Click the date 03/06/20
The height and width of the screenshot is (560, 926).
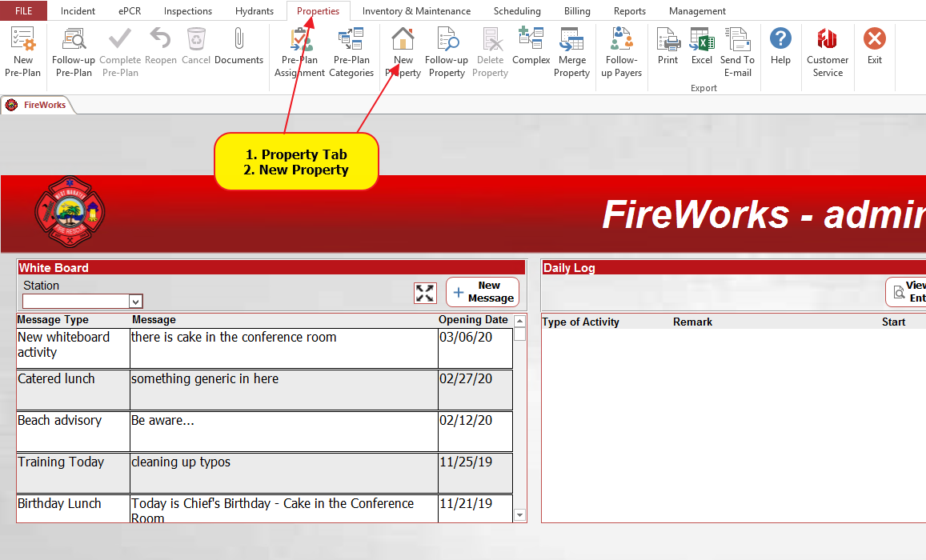[465, 337]
